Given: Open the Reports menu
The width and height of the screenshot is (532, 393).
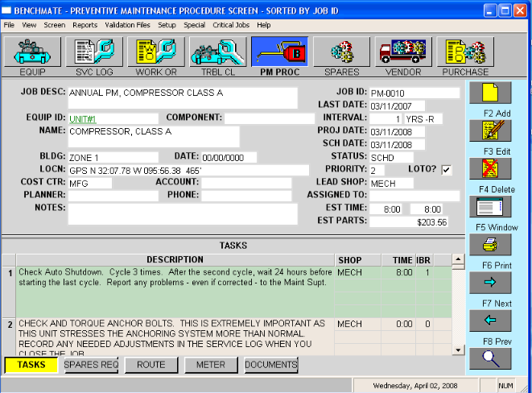Looking at the screenshot, I should 85,25.
